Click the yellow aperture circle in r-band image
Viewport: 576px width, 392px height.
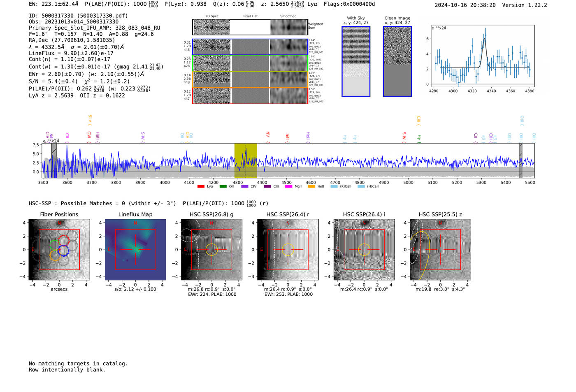[x=288, y=250]
